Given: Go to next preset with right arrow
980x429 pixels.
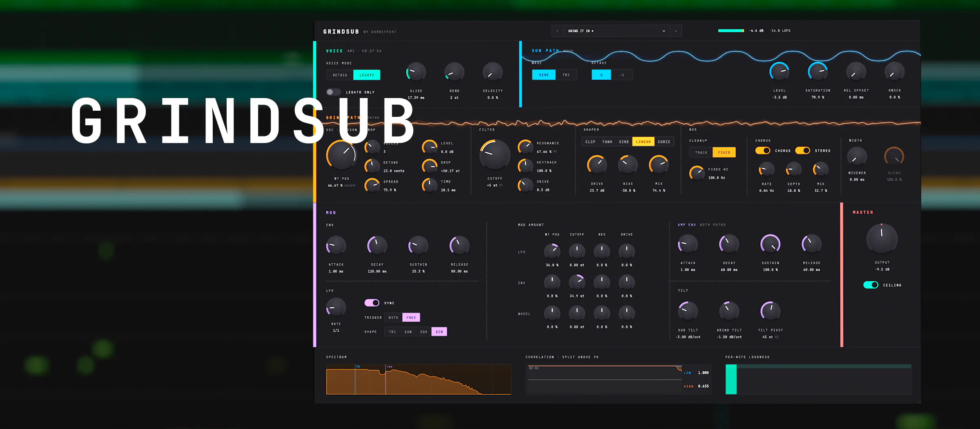Looking at the screenshot, I should pos(676,31).
